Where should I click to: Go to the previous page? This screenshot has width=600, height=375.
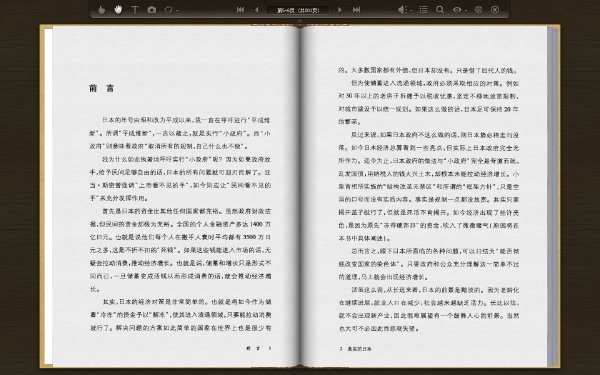256,10
